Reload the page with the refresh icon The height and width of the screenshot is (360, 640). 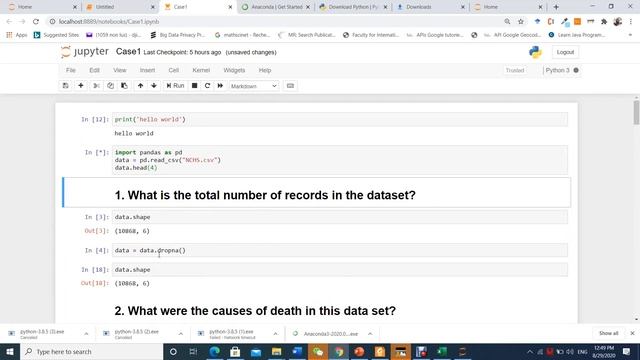(36, 22)
